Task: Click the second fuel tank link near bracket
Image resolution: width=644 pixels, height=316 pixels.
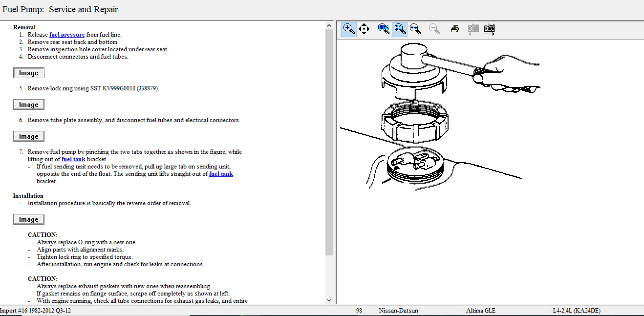Action: (x=221, y=174)
